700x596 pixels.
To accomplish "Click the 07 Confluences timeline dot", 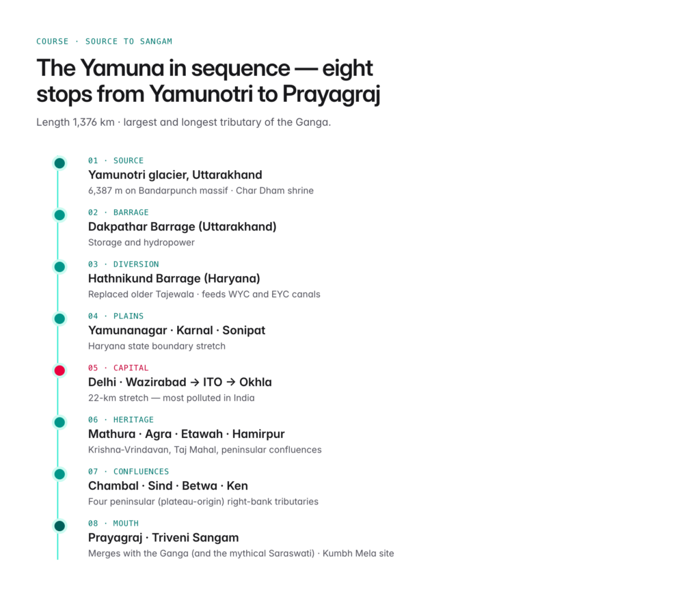I will point(59,474).
